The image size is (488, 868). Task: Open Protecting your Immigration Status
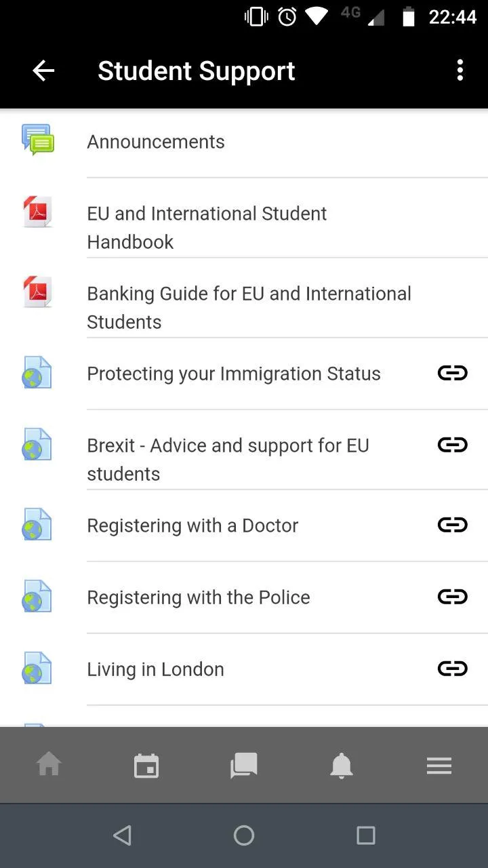233,374
